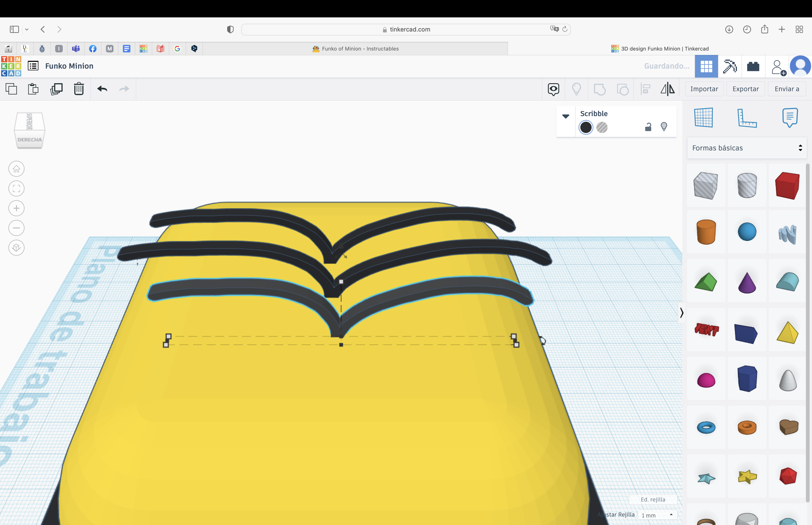Viewport: 812px width, 525px height.
Task: Switch to 3D design grid view
Action: [706, 66]
